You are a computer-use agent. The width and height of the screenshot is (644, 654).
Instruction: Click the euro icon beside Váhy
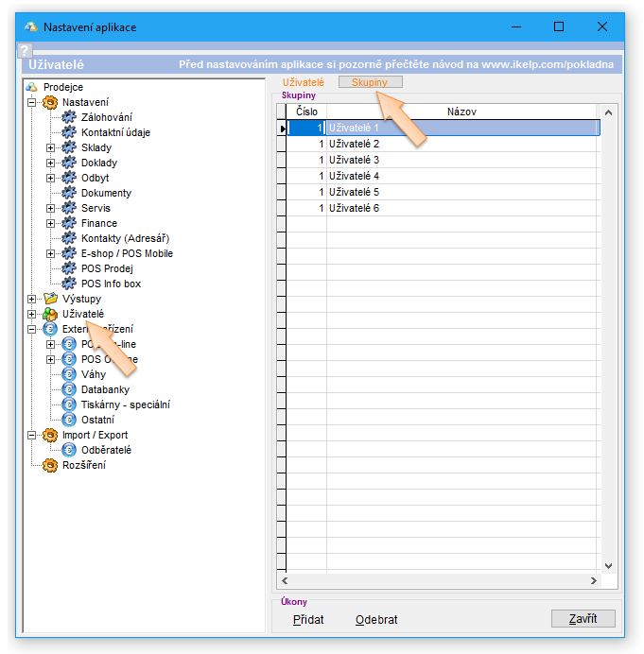(x=68, y=374)
